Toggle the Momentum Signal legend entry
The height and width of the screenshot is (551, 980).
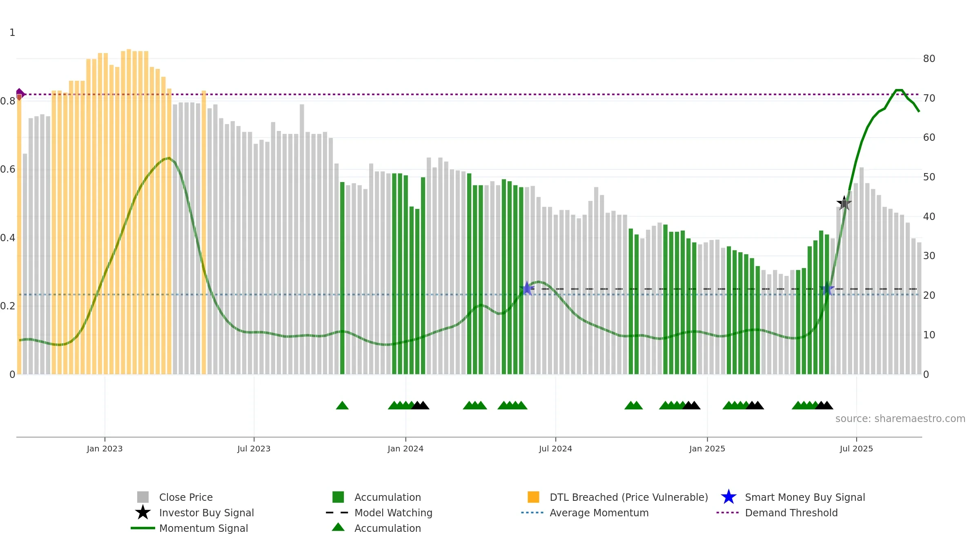189,528
